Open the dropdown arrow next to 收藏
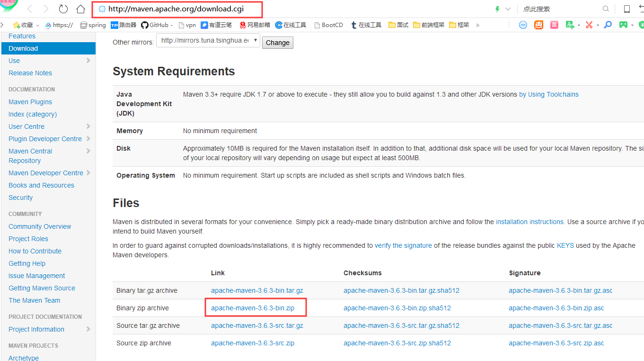Screen dimensions: 644x361 click(37, 25)
